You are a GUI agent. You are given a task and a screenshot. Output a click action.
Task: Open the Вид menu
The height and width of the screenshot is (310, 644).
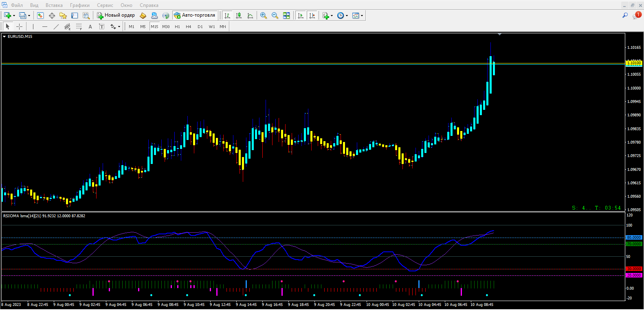click(34, 5)
